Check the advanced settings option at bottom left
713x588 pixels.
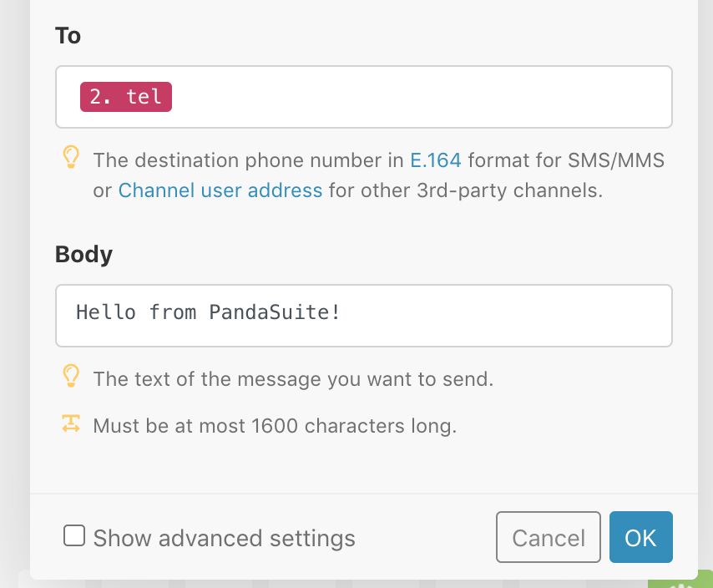[x=74, y=535]
